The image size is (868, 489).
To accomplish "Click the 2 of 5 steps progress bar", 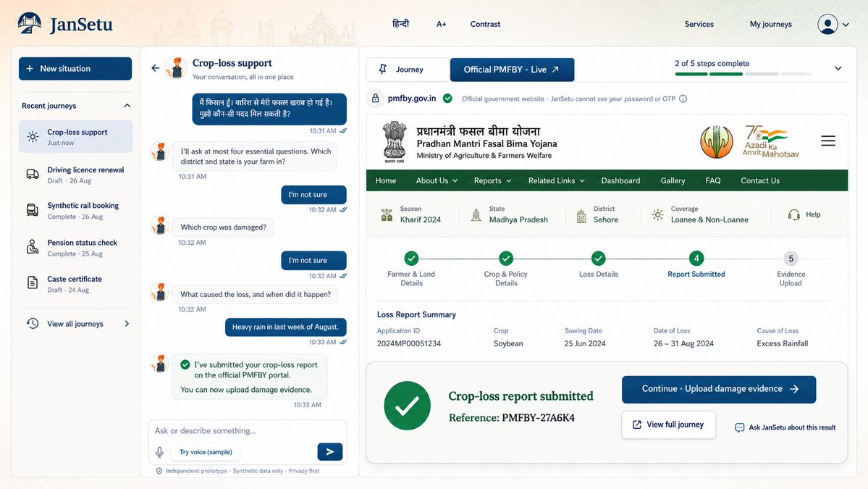I will [x=743, y=74].
